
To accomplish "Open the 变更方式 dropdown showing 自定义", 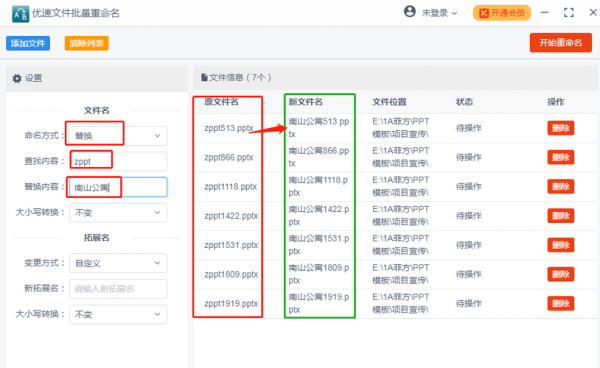I will click(118, 263).
